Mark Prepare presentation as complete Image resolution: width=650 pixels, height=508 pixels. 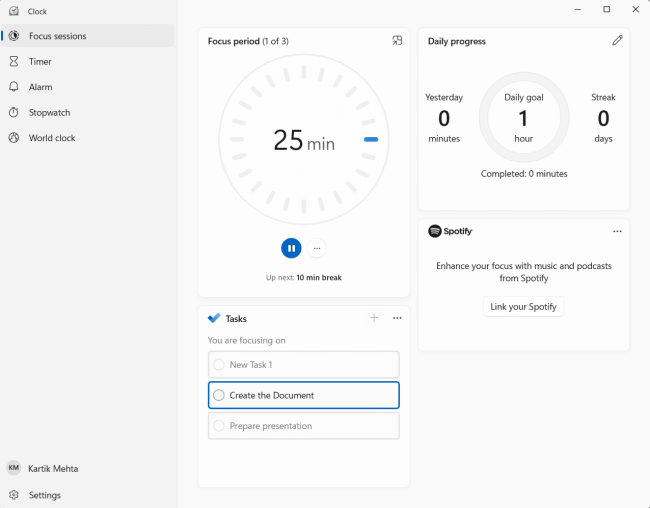[219, 426]
